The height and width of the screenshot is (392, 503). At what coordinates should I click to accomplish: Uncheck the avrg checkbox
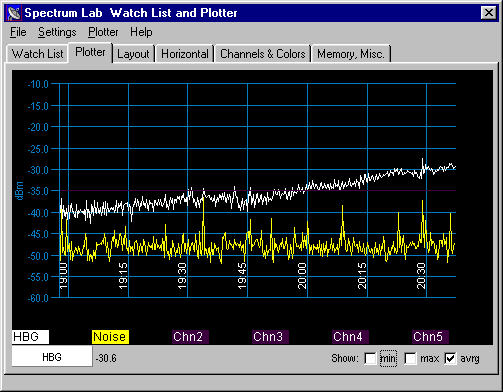tap(450, 359)
